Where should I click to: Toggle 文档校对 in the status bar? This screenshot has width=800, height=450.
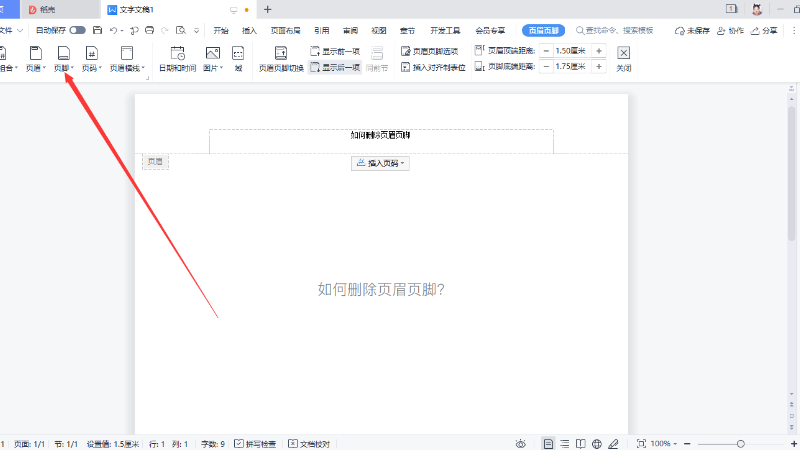click(x=309, y=443)
